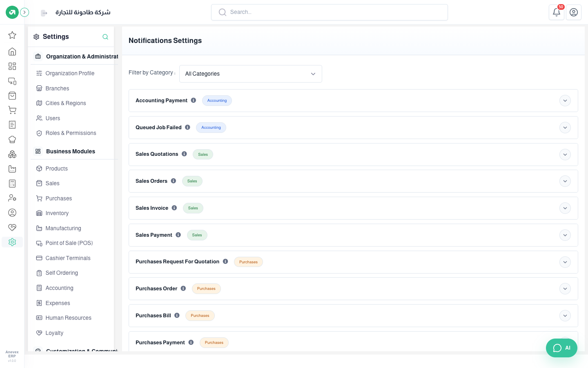Click the Purchases tag on Purchases Bill
Viewport: 588px width, 368px height.
click(200, 316)
